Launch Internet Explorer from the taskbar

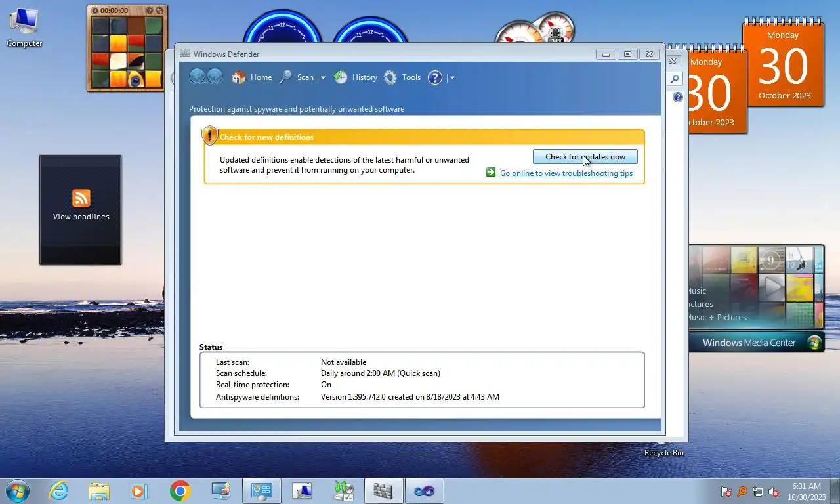pyautogui.click(x=58, y=490)
